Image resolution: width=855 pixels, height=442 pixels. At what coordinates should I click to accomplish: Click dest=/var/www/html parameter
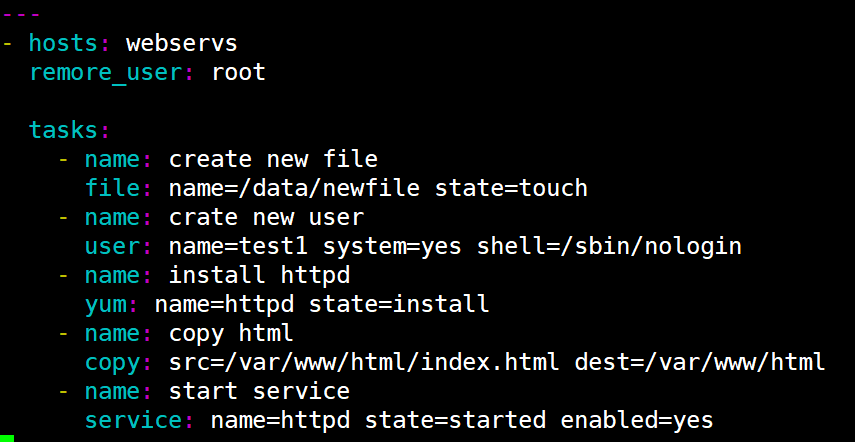click(x=700, y=362)
